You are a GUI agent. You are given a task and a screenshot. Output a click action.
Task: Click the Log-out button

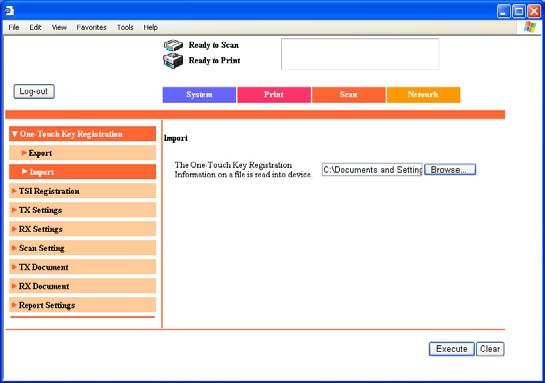pyautogui.click(x=34, y=91)
